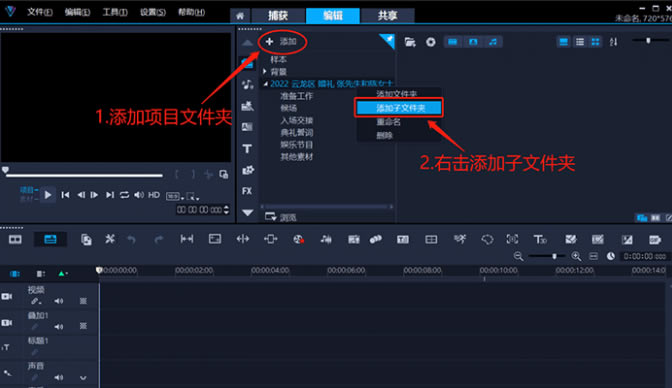Step to the next frame
672x388 pixels.
[94, 195]
